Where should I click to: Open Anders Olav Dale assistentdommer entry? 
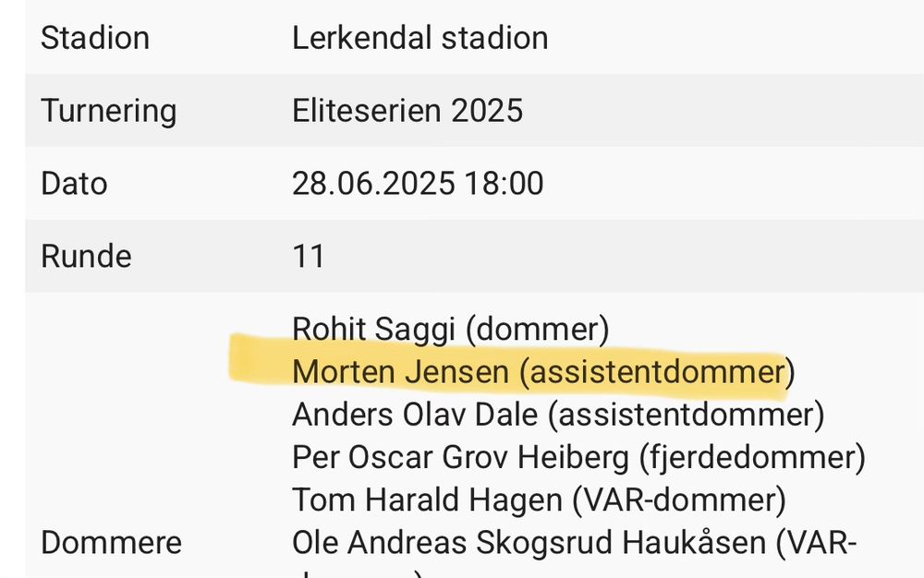tap(558, 415)
